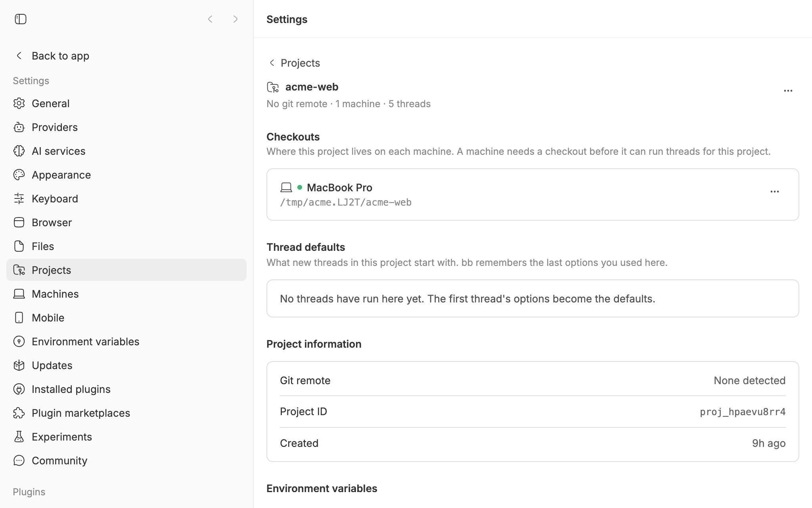Open Environment variables in the sidebar

126,341
